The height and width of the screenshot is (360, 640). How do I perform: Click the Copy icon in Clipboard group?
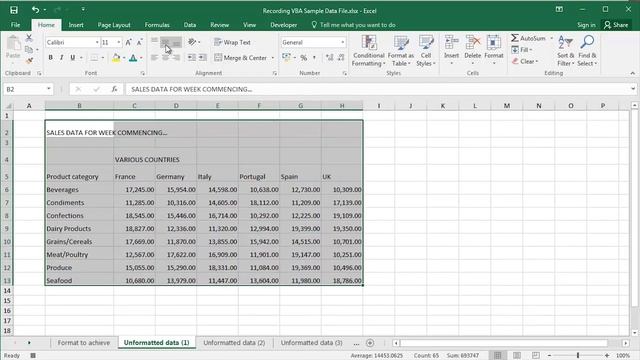coord(29,49)
